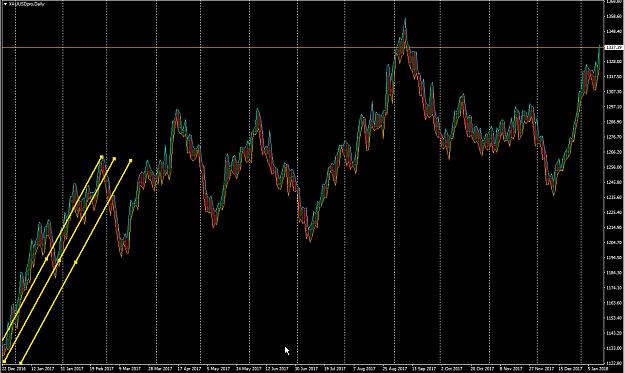Click the 30 Jun 2017 date label

[x=306, y=369]
